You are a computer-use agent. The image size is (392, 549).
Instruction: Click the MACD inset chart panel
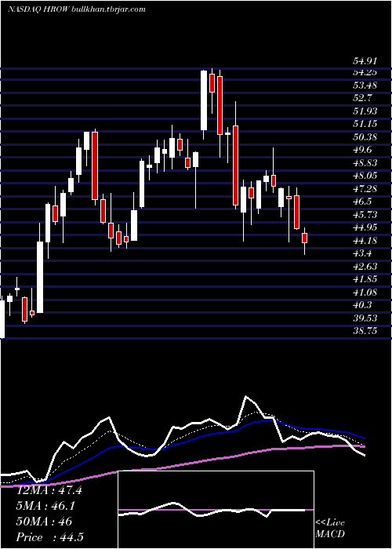click(216, 510)
